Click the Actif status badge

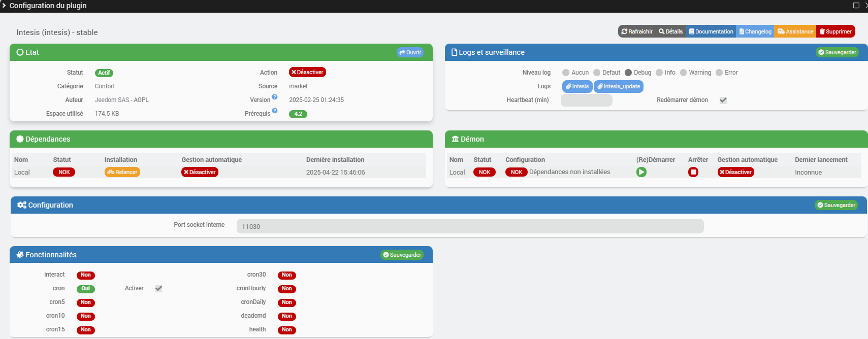(104, 73)
